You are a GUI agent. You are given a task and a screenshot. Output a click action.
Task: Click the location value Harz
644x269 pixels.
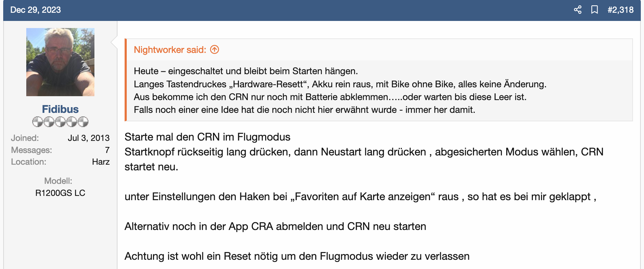pos(101,162)
